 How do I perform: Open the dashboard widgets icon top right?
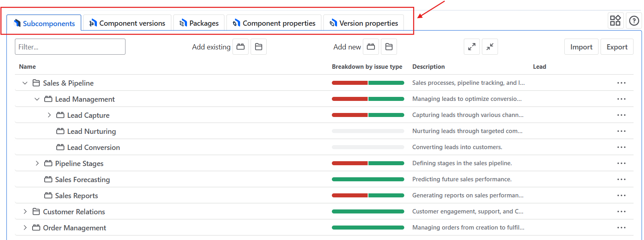tap(615, 21)
